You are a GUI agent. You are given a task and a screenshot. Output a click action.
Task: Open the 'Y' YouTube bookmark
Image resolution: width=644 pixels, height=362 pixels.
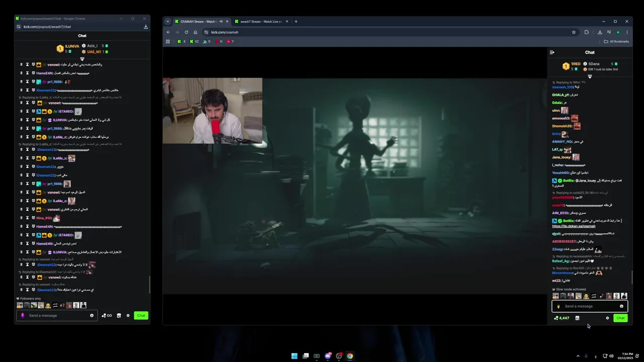[230, 42]
